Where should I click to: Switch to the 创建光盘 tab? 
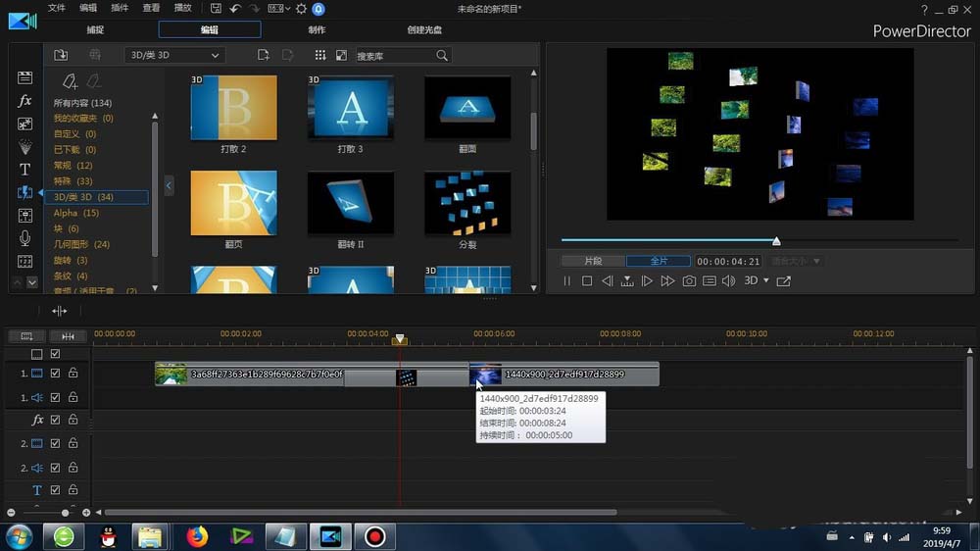[424, 29]
